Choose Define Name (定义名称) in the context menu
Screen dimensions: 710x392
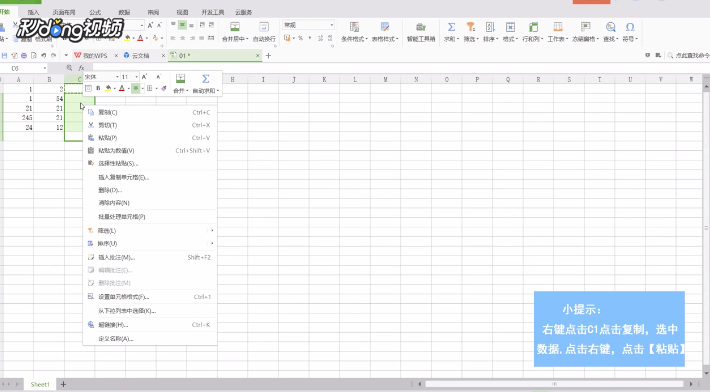pos(149,339)
